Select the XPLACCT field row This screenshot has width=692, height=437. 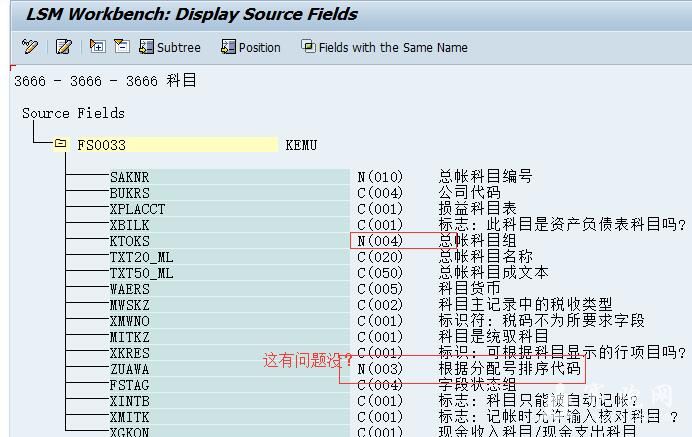pos(229,209)
